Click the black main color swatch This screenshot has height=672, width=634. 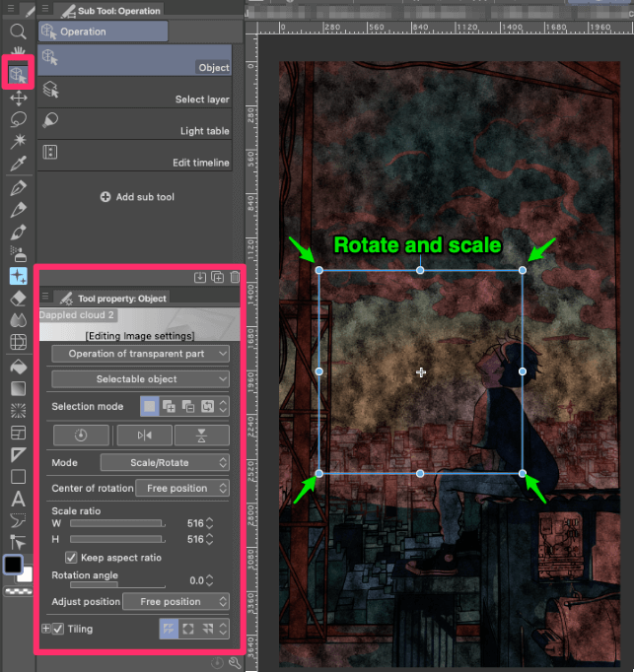[13, 565]
